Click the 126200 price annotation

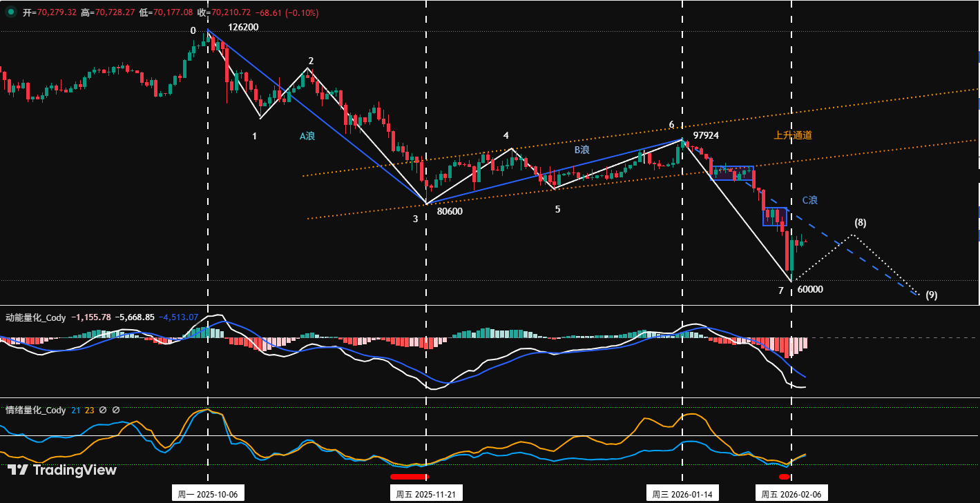tap(243, 27)
